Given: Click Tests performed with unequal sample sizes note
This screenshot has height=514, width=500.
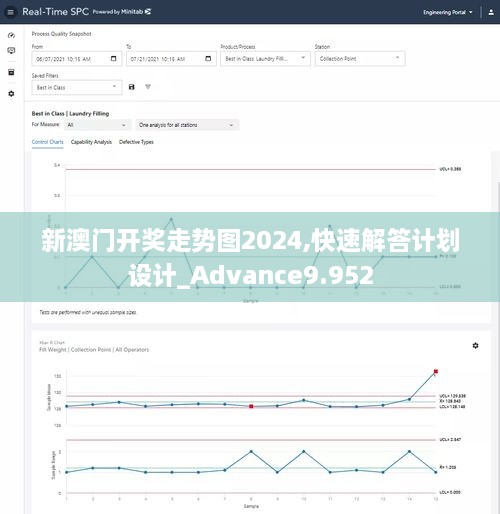Looking at the screenshot, I should click(88, 312).
